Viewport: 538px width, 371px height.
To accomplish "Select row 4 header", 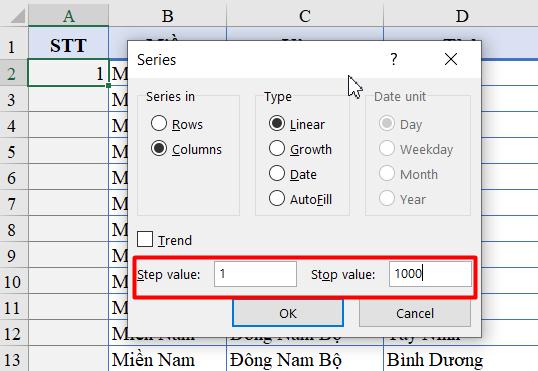I will [x=14, y=125].
